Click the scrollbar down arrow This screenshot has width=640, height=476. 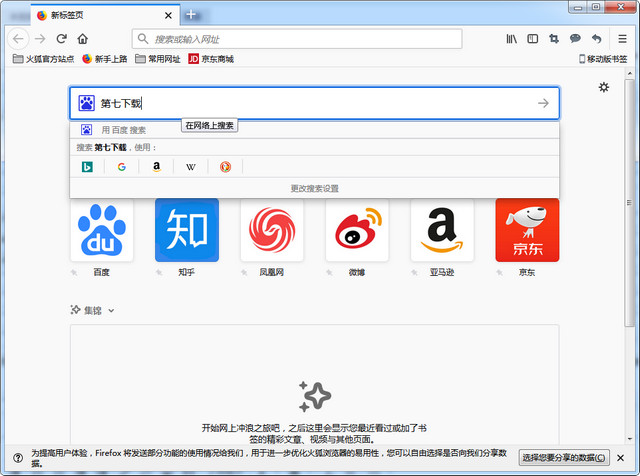[630, 439]
